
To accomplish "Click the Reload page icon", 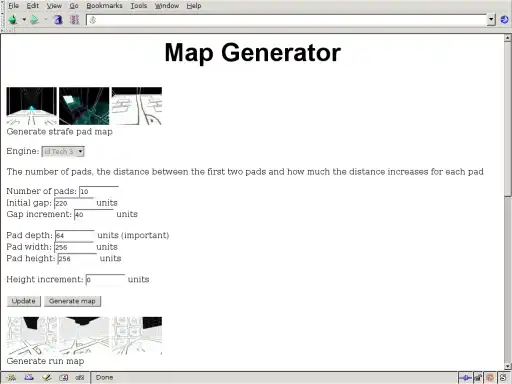I will 58,20.
